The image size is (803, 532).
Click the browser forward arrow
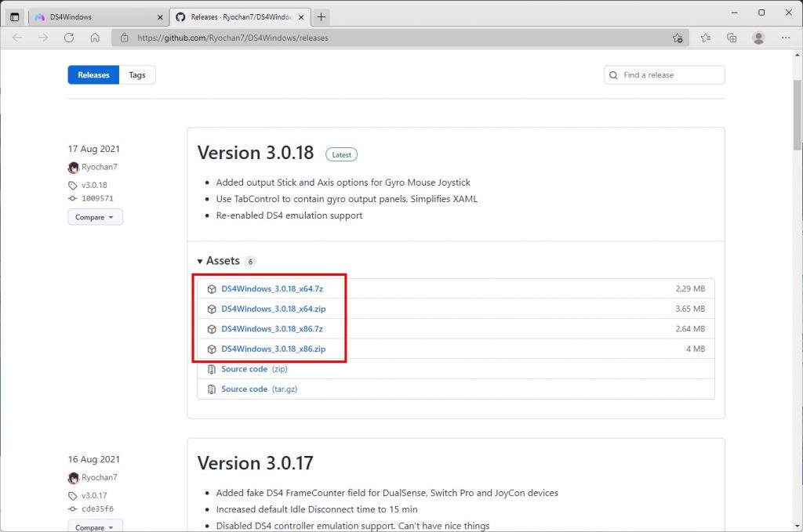43,38
